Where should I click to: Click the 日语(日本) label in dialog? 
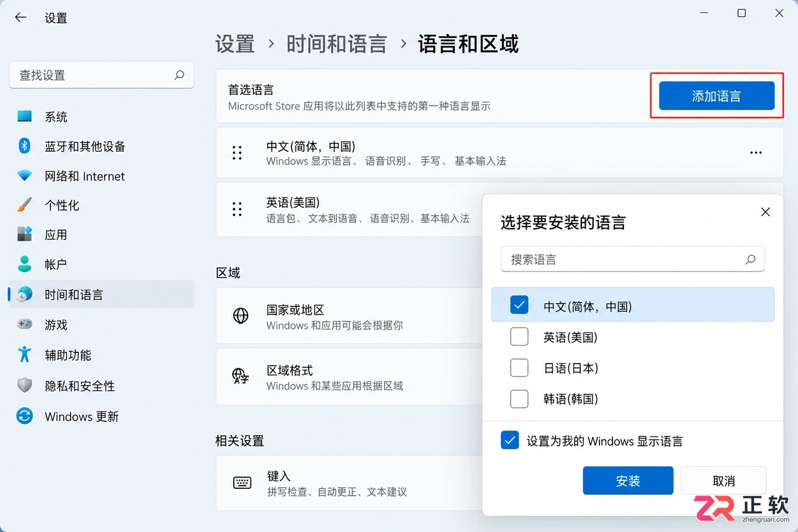point(571,368)
